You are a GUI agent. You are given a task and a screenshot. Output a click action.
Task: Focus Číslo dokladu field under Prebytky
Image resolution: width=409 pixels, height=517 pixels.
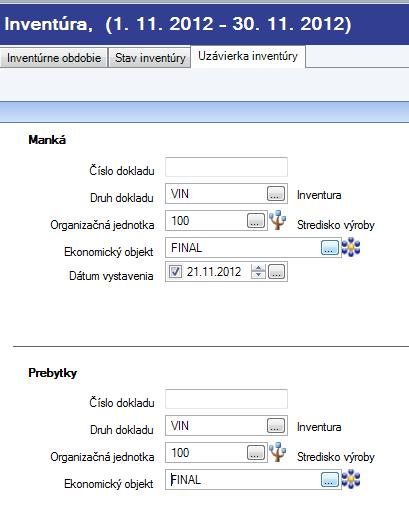(x=226, y=399)
